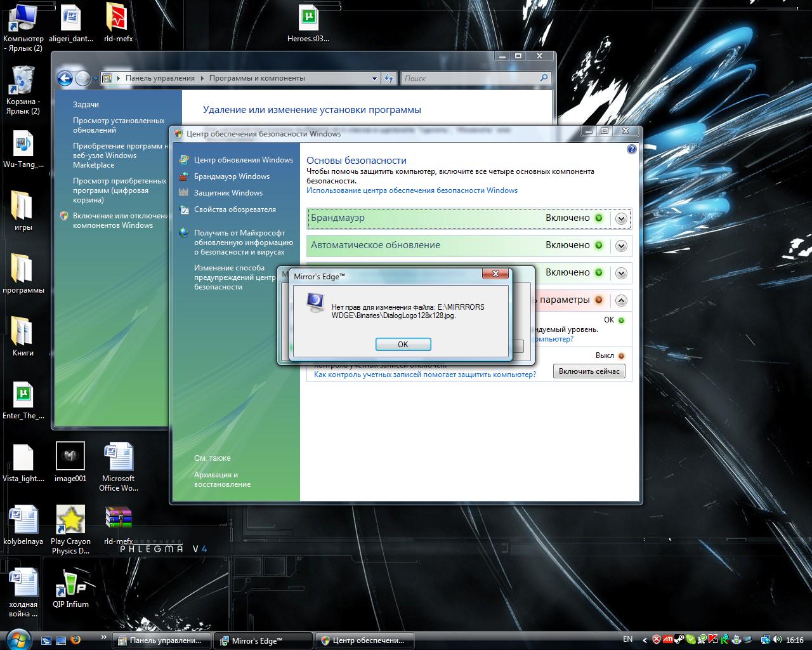The height and width of the screenshot is (650, 812).
Task: Click OK in the Mirror's Edge error dialog
Action: click(x=403, y=344)
